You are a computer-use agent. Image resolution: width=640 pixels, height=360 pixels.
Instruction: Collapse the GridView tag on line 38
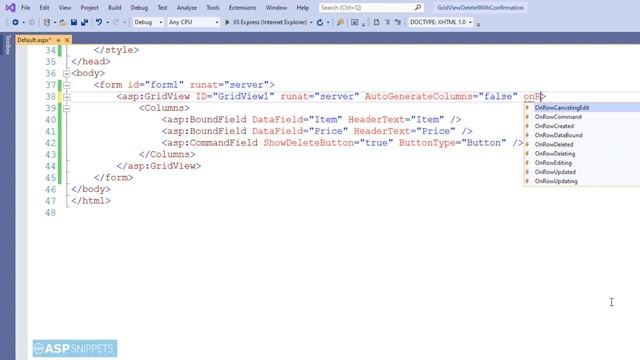[67, 97]
